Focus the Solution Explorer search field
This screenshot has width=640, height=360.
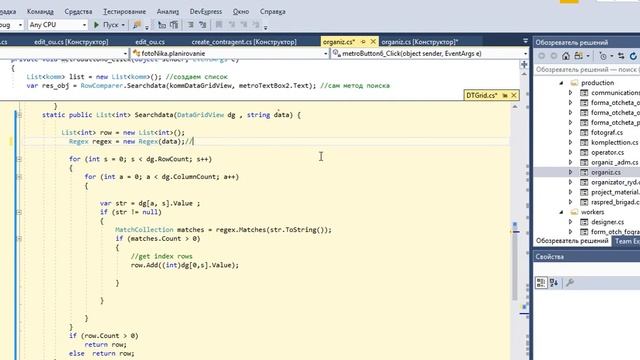(x=587, y=70)
